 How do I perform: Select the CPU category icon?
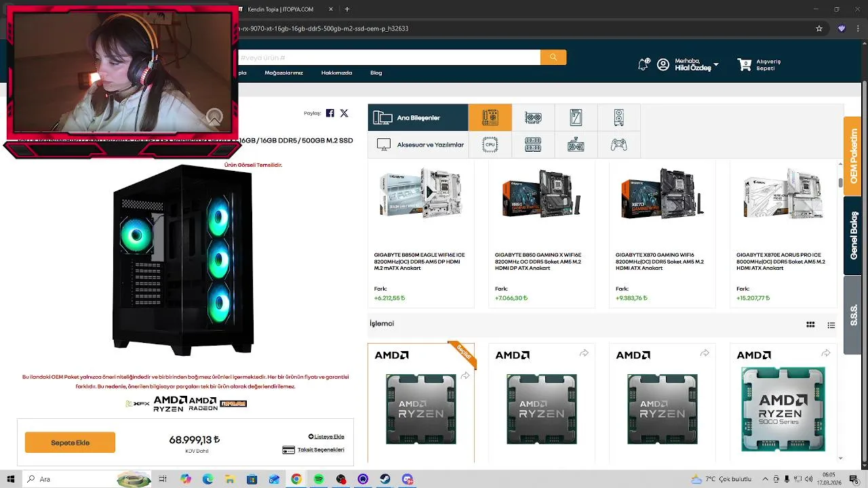(x=490, y=144)
